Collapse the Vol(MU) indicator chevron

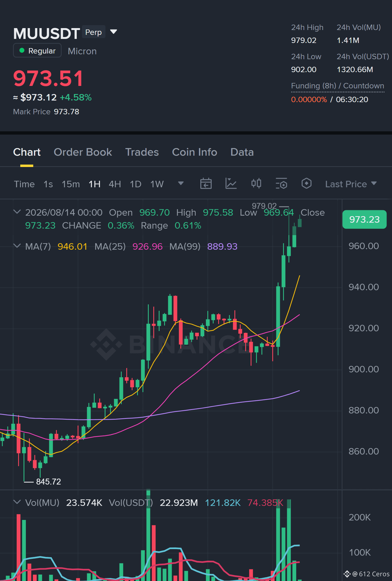17,502
